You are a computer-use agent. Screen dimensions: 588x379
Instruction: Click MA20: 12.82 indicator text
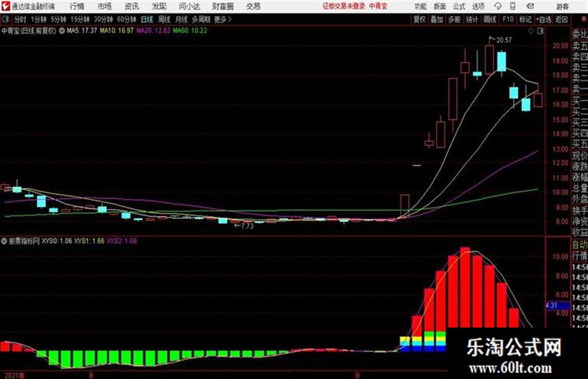[153, 30]
